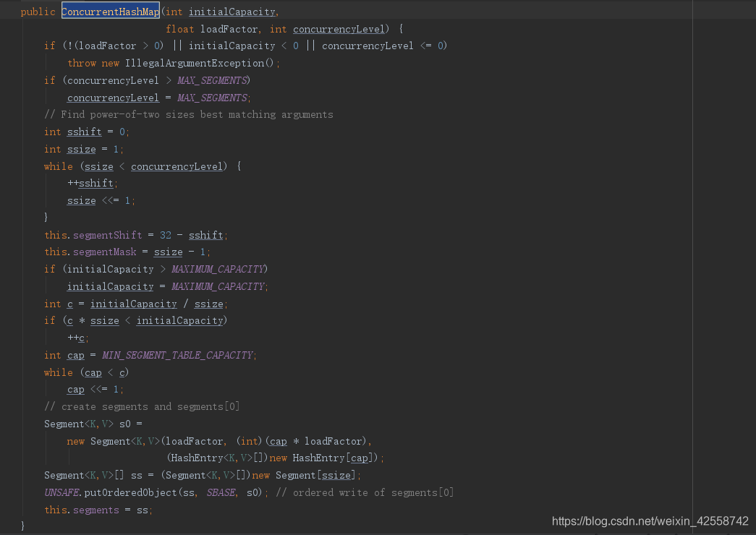Viewport: 756px width, 535px height.
Task: Click segments in 'this.segments = ss'
Action: click(96, 510)
